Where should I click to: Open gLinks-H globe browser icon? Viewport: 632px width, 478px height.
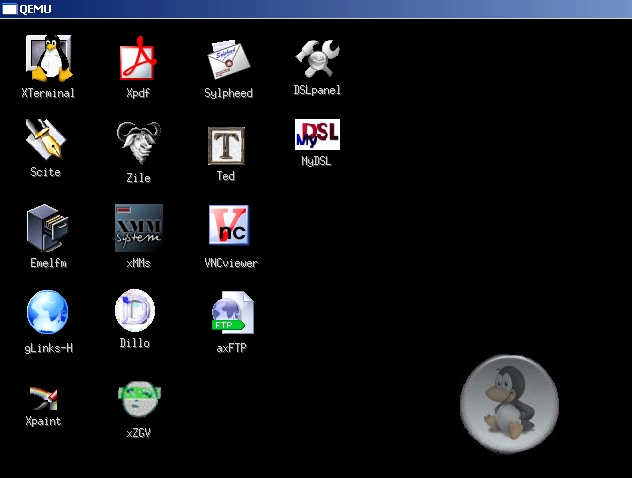click(x=48, y=312)
